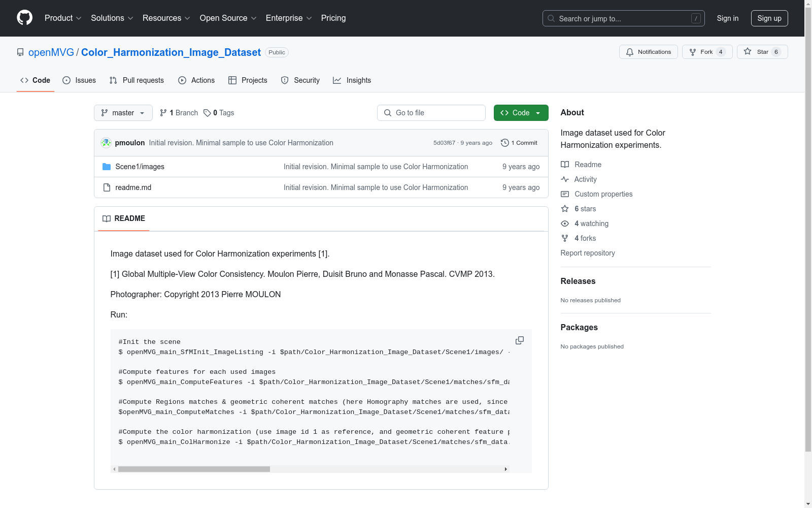Open the Color_Harmonization_Image_Dataset repo link
This screenshot has width=812, height=508.
[171, 52]
